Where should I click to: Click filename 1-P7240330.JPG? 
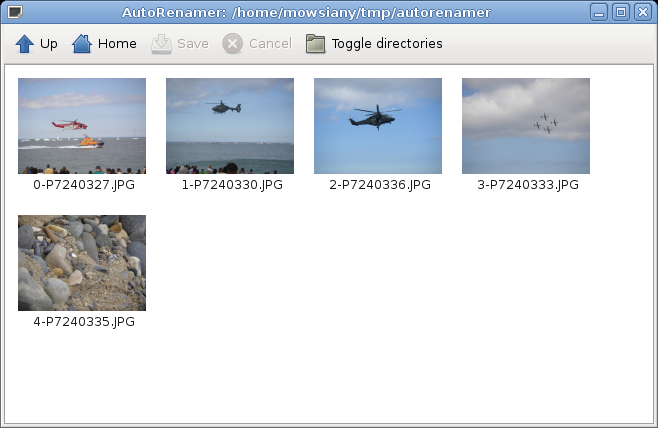[x=232, y=185]
